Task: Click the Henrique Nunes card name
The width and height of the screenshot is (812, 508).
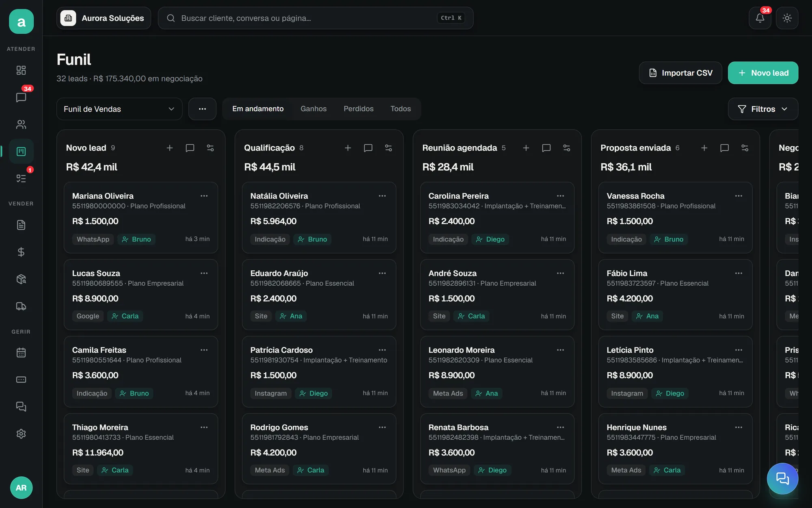Action: 636,428
